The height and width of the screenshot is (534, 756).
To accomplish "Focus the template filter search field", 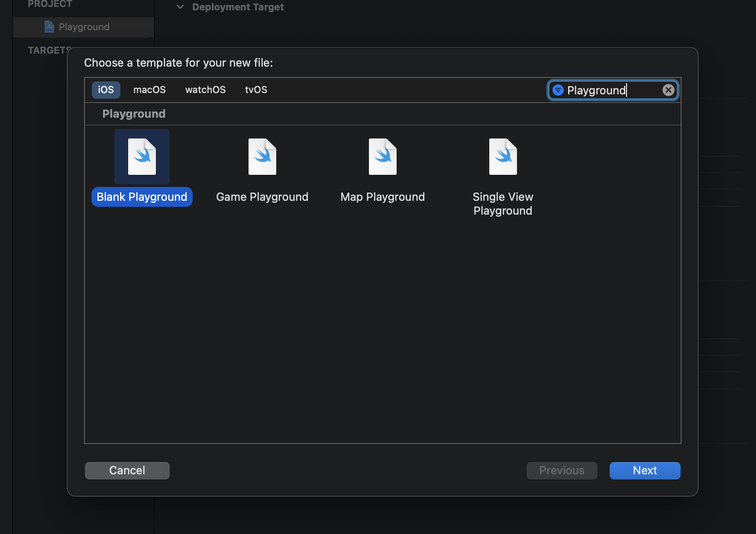I will click(613, 90).
